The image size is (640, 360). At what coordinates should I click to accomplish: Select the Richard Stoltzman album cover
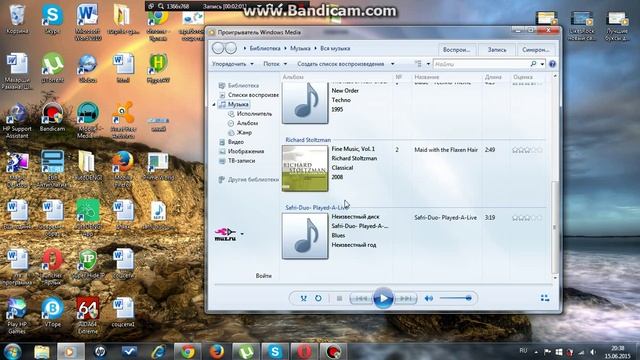(x=305, y=168)
